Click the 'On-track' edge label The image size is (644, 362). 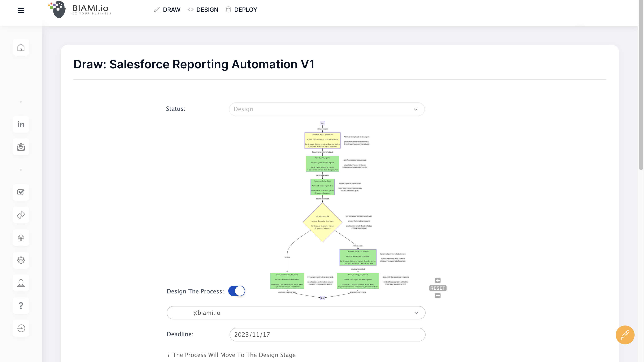pos(287,257)
